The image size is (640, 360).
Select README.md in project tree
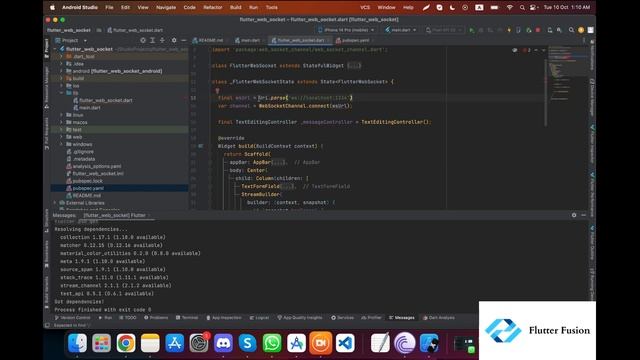tap(83, 196)
